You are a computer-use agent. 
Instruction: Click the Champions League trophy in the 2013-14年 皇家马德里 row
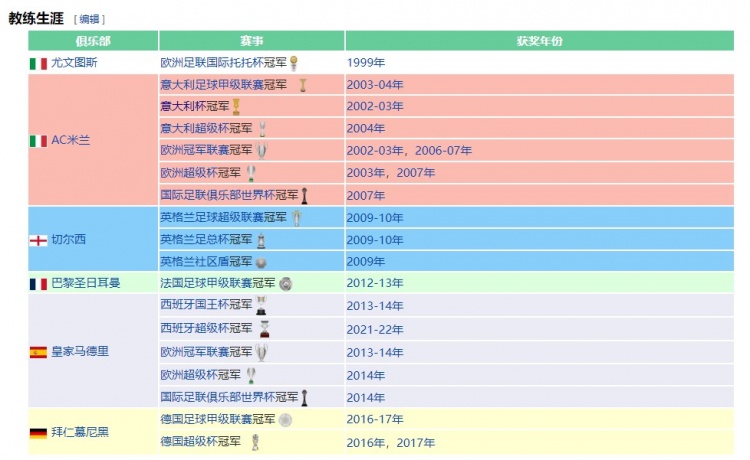261,353
